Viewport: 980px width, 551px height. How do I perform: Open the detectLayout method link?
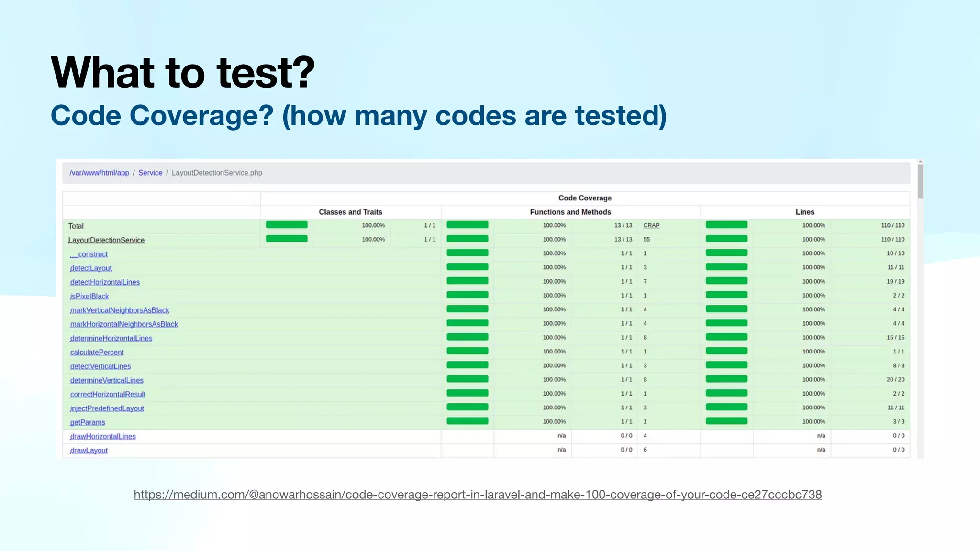tap(91, 268)
